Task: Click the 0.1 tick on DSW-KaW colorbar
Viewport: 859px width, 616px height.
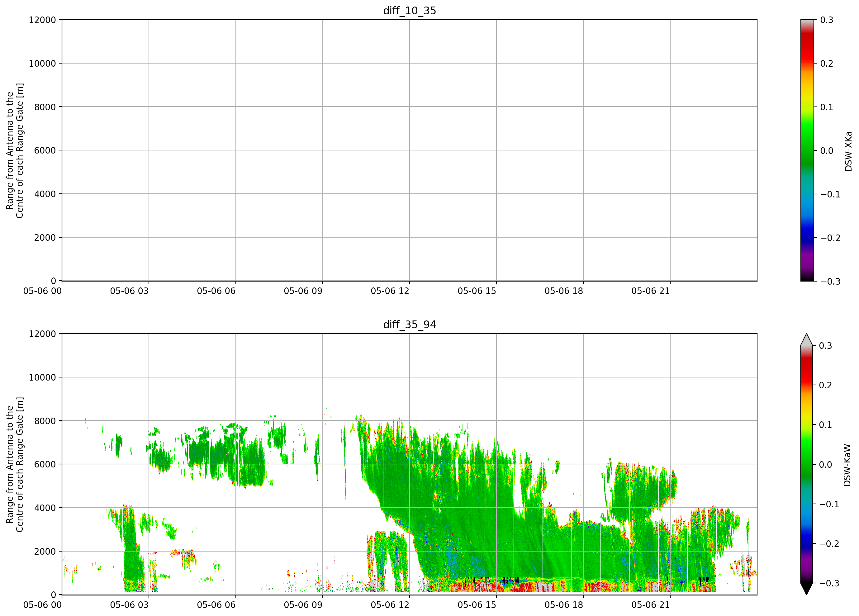Action: 826,424
